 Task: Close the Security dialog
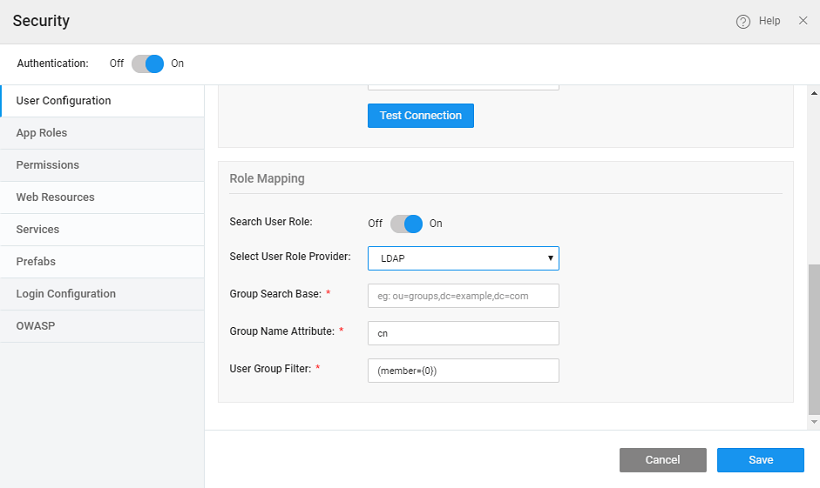[803, 20]
